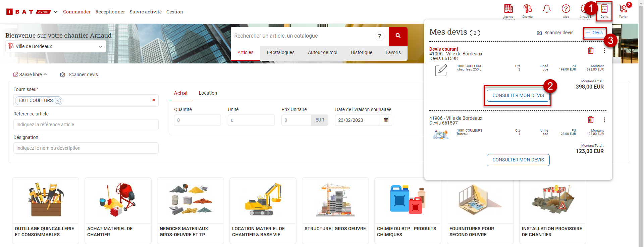The width and height of the screenshot is (644, 247).
Task: Click the Chantier crane icon
Action: tap(528, 9)
